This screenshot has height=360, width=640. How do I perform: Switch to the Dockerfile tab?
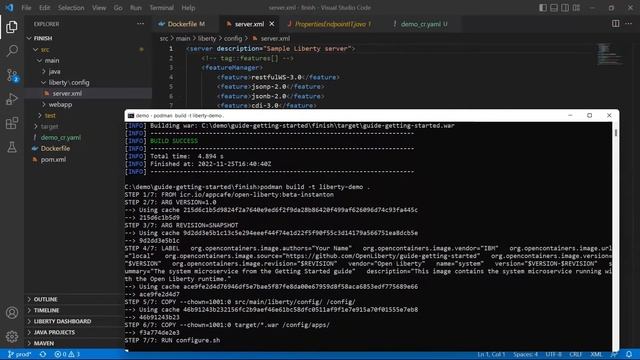pyautogui.click(x=186, y=24)
